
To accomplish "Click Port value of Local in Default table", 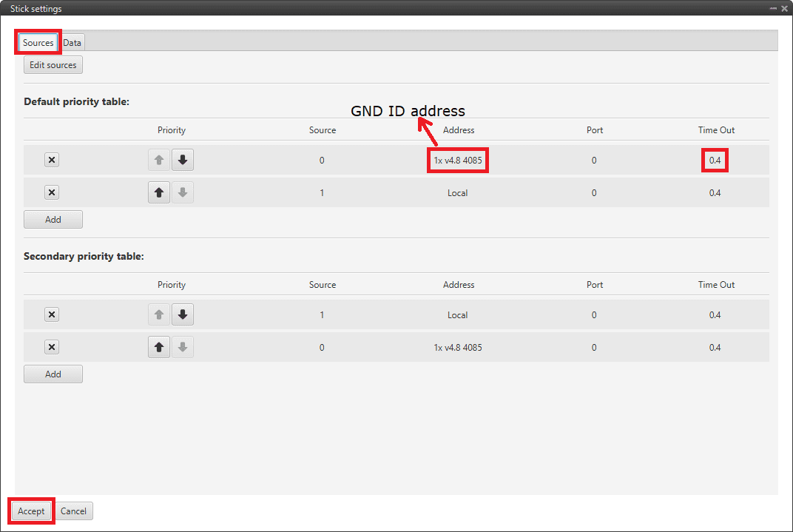I will (594, 193).
